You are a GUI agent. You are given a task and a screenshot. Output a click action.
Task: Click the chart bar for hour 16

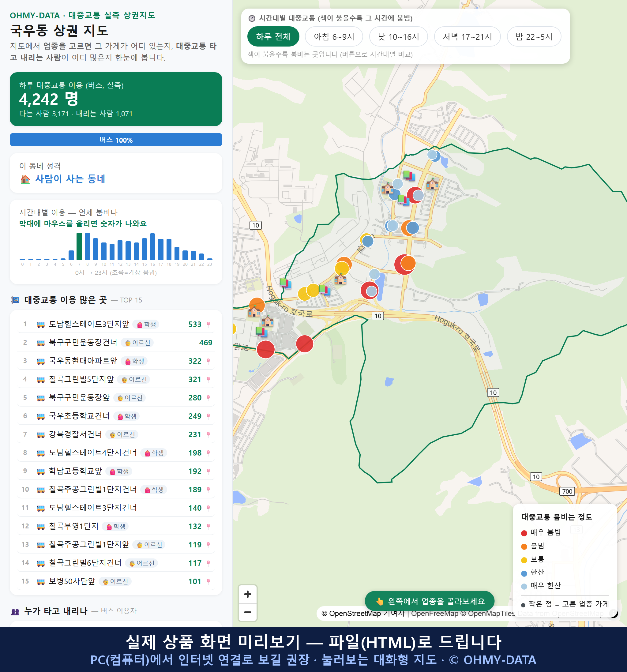[x=152, y=246]
